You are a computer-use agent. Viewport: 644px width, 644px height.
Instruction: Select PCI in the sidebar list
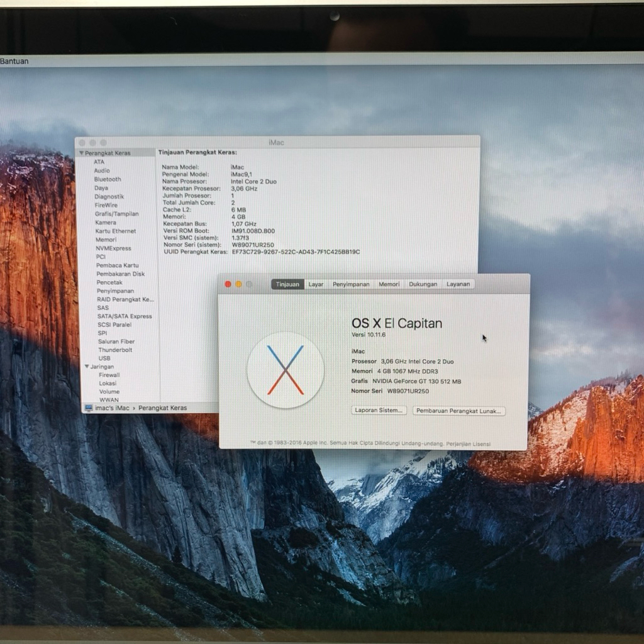[101, 257]
